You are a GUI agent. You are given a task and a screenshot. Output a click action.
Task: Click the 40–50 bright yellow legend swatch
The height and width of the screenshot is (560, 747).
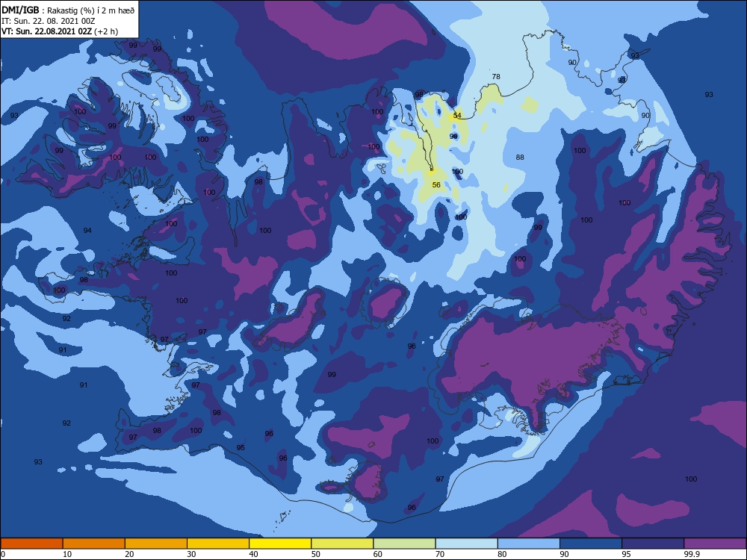pos(280,544)
